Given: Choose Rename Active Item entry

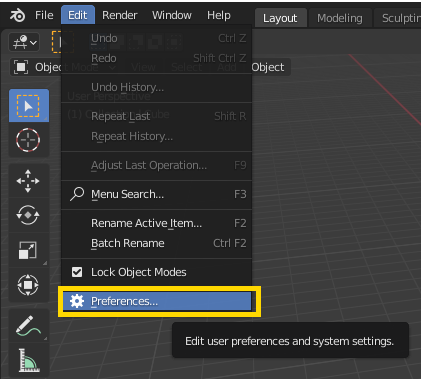Looking at the screenshot, I should click(156, 223).
